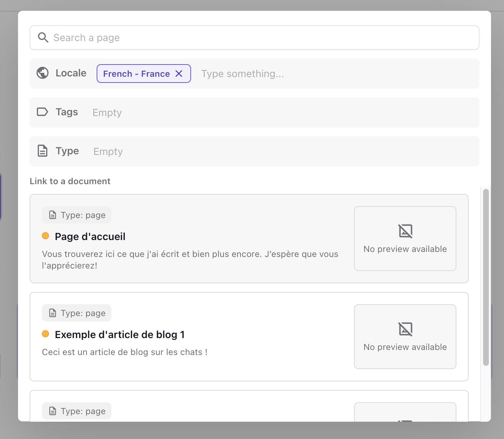Click the Type: page badge on blog article 1

77,313
